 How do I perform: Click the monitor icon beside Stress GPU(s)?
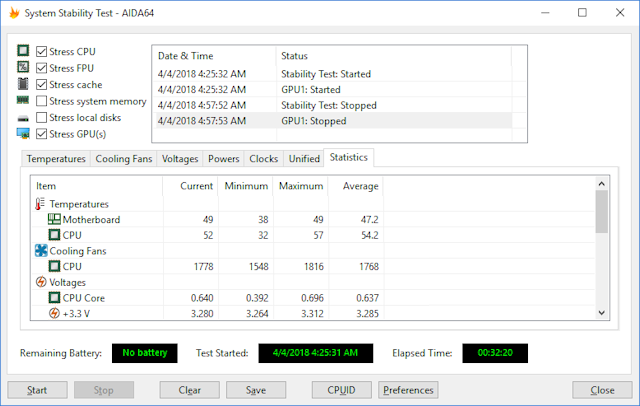[x=23, y=133]
